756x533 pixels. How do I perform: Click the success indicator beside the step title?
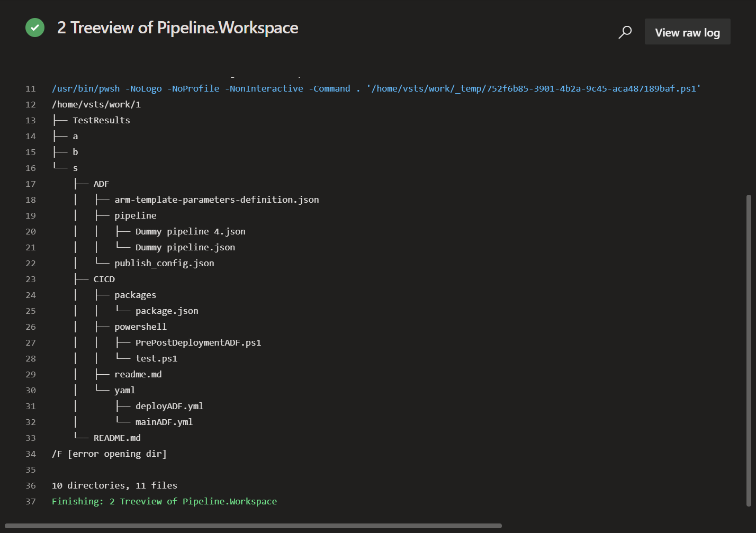[35, 27]
